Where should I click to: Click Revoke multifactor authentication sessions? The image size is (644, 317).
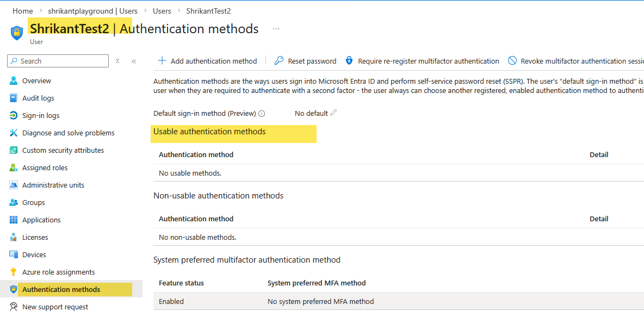(x=576, y=61)
